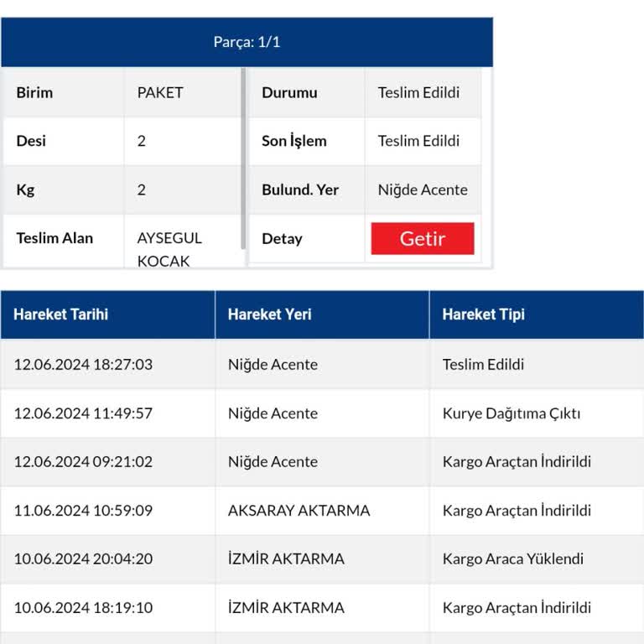
Task: Click the Son İşlem value cell
Action: click(418, 141)
